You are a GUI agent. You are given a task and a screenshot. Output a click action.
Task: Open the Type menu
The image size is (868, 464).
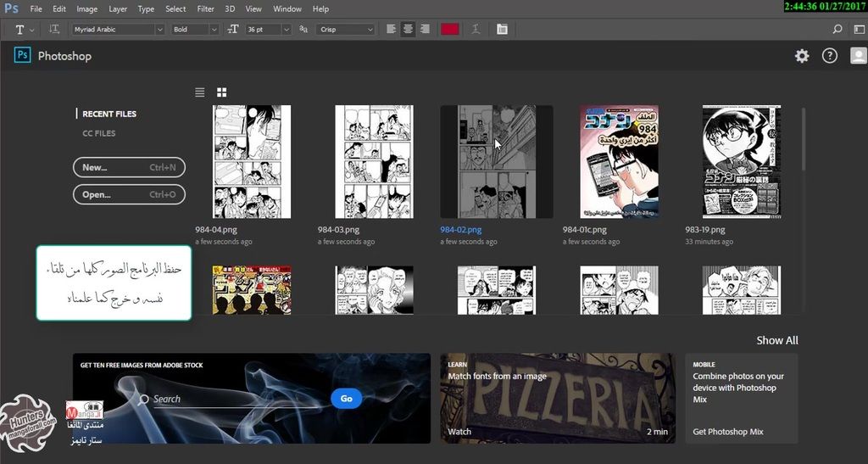[146, 8]
